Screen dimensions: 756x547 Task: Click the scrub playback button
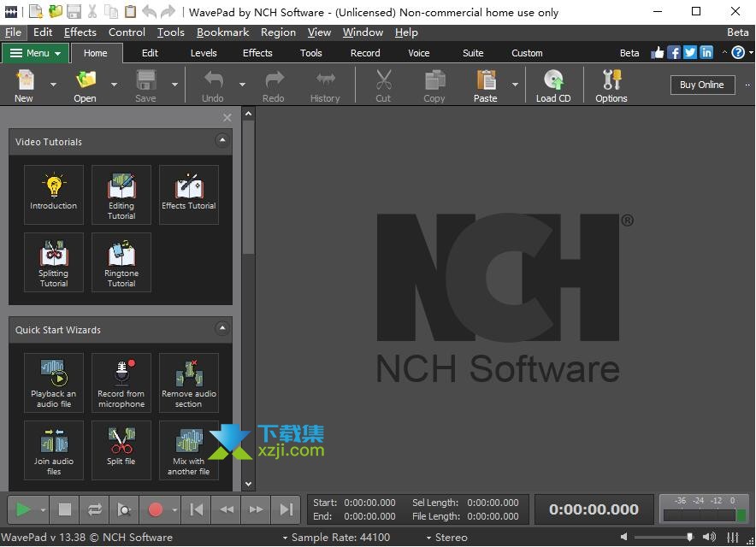(x=124, y=509)
